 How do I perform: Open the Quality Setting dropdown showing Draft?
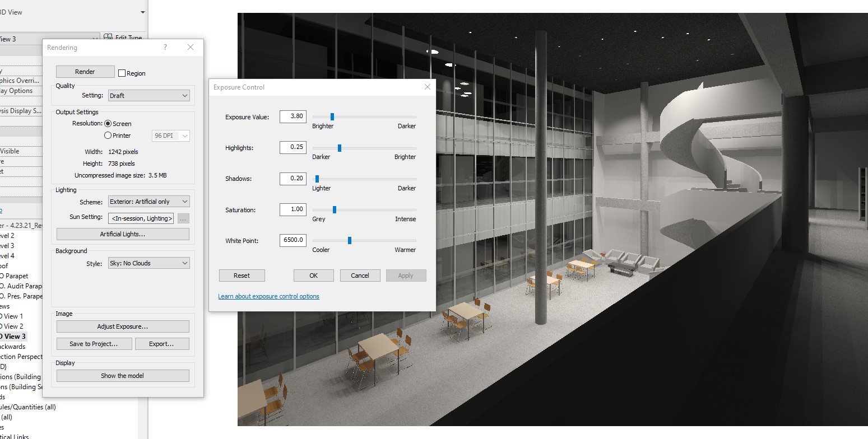(148, 95)
